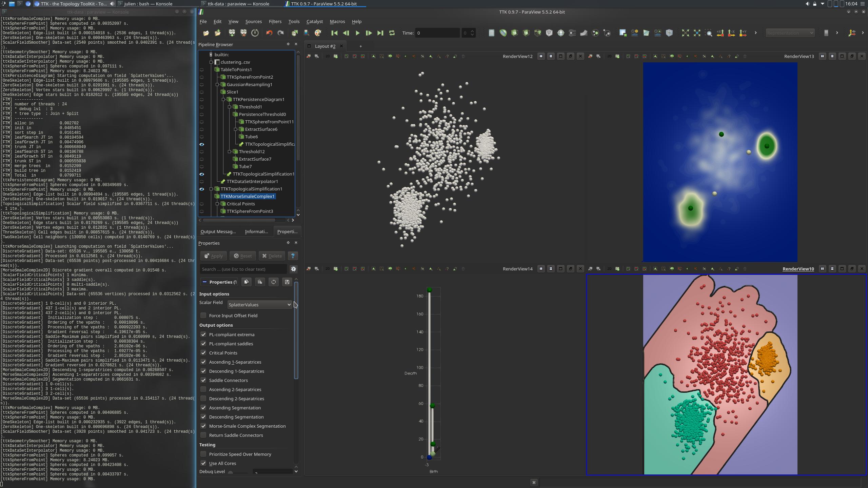Open the Scalar Field SplatterValues dropdown

click(x=259, y=305)
